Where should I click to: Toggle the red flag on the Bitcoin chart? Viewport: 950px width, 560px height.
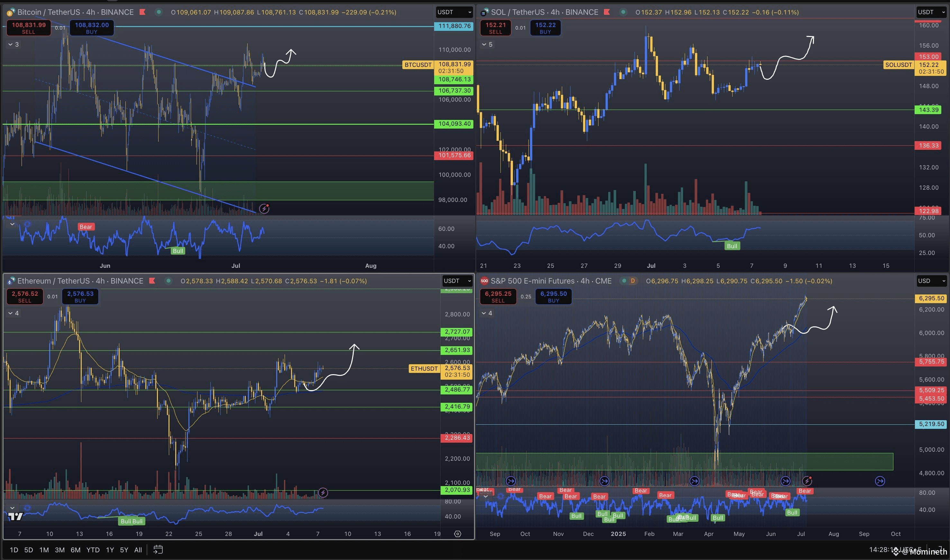[x=143, y=12]
